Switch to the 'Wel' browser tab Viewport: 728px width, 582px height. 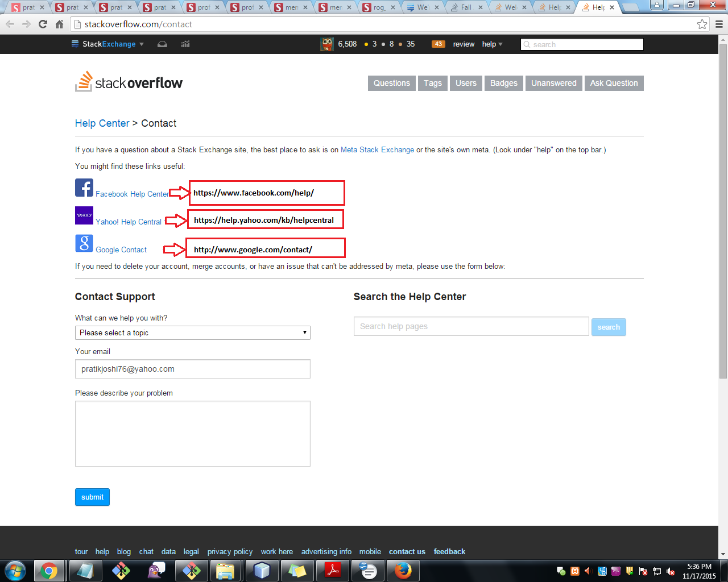point(510,7)
